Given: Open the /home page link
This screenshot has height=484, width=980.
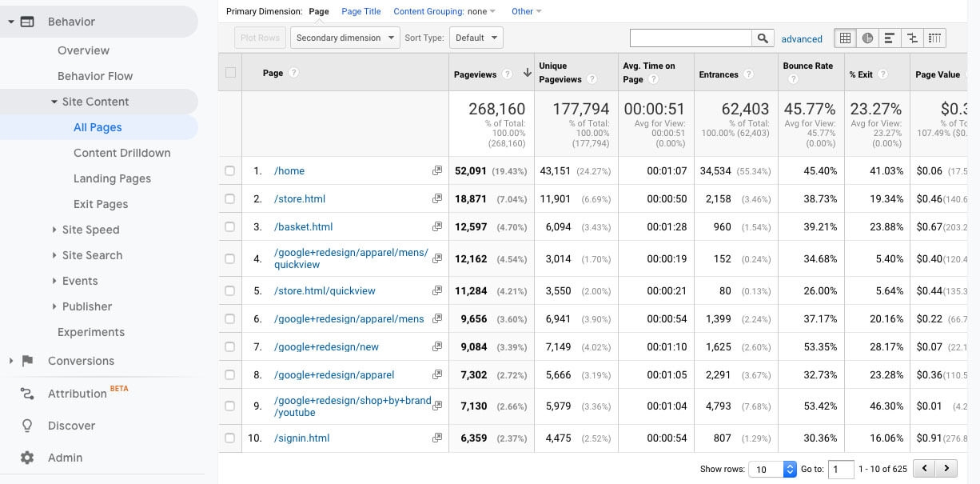Looking at the screenshot, I should click(289, 171).
